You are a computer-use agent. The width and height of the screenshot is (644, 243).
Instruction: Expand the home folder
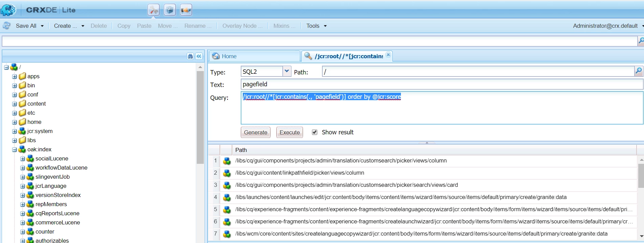point(15,122)
